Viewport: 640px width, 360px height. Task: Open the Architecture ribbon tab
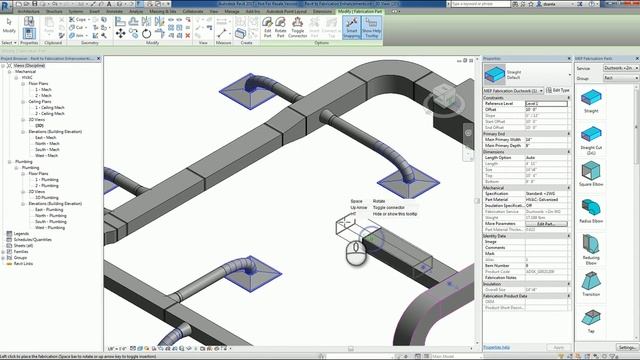pyautogui.click(x=29, y=11)
